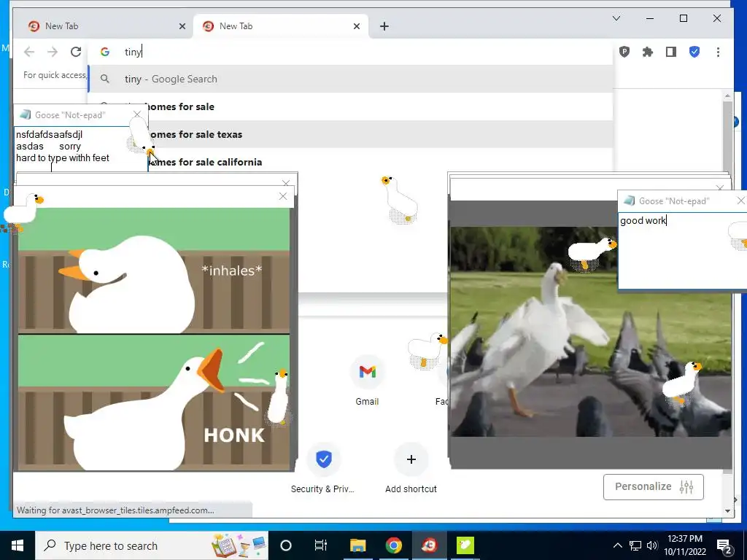This screenshot has height=560, width=747.
Task: Open network status tray icon
Action: (x=635, y=545)
